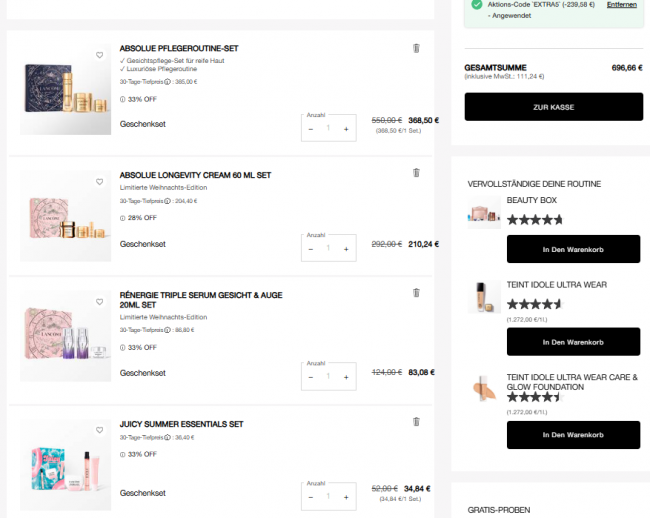Proceed with Zur Kasse button
The height and width of the screenshot is (518, 650).
553,107
